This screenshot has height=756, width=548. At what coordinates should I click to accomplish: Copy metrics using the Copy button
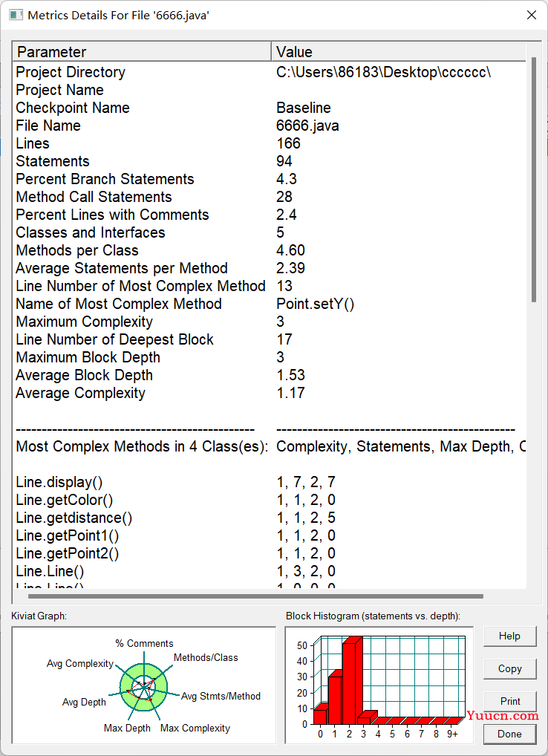click(x=509, y=668)
